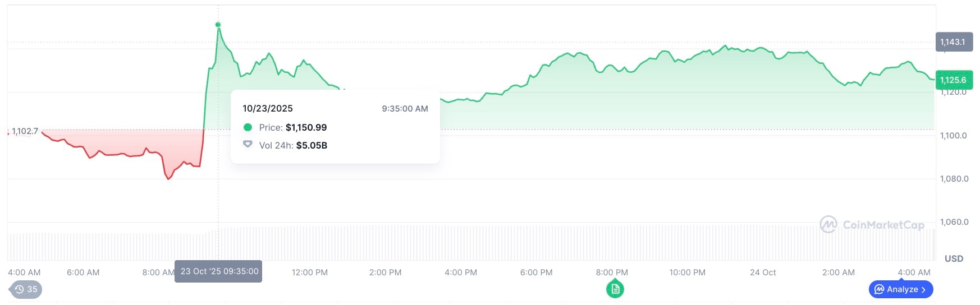Image resolution: width=980 pixels, height=305 pixels.
Task: Click the USD currency label
Action: click(954, 258)
